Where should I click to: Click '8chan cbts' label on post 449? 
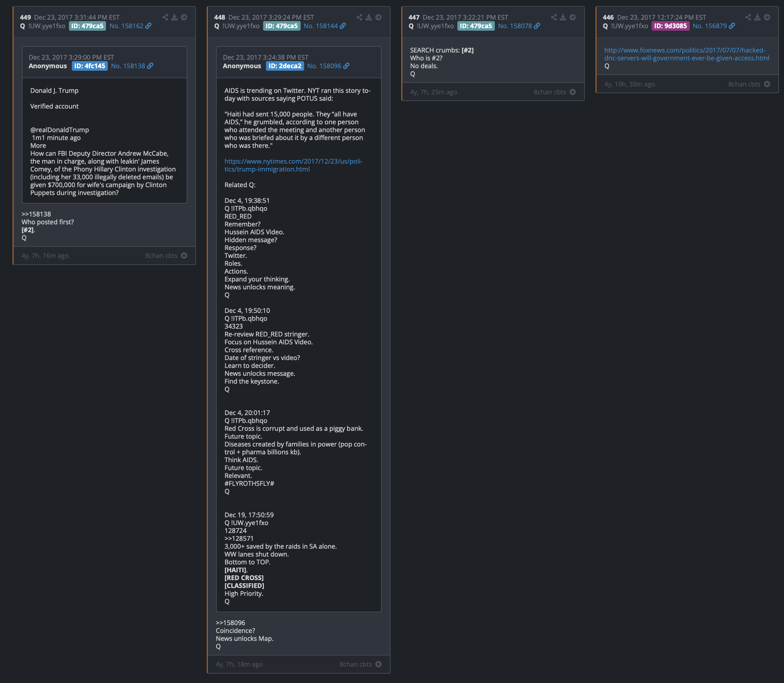(161, 255)
